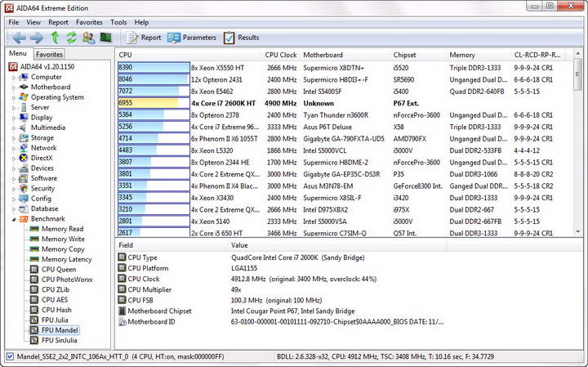Select Operating System in the tree
588x367 pixels.
(x=57, y=97)
